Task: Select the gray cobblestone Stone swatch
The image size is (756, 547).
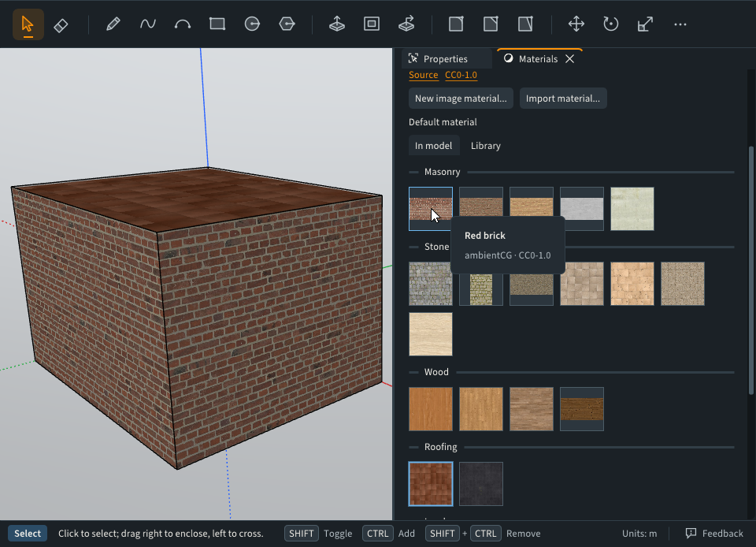Action: click(x=431, y=284)
